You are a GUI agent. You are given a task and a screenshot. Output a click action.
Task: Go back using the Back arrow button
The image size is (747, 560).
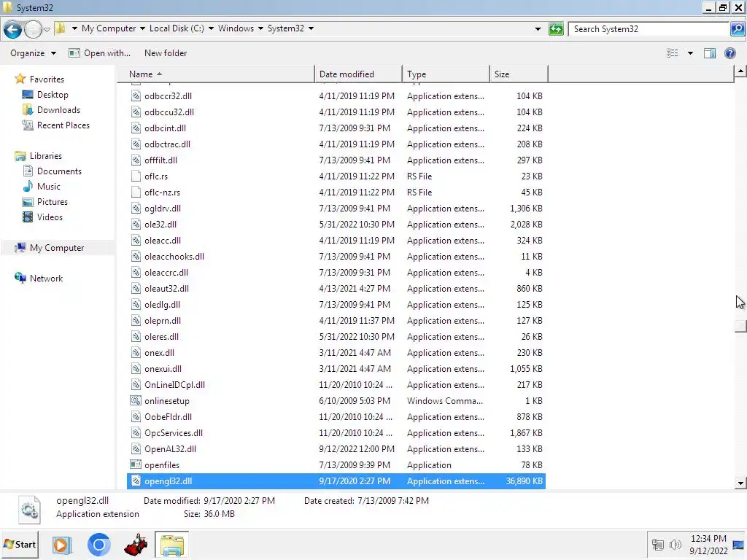tap(13, 29)
